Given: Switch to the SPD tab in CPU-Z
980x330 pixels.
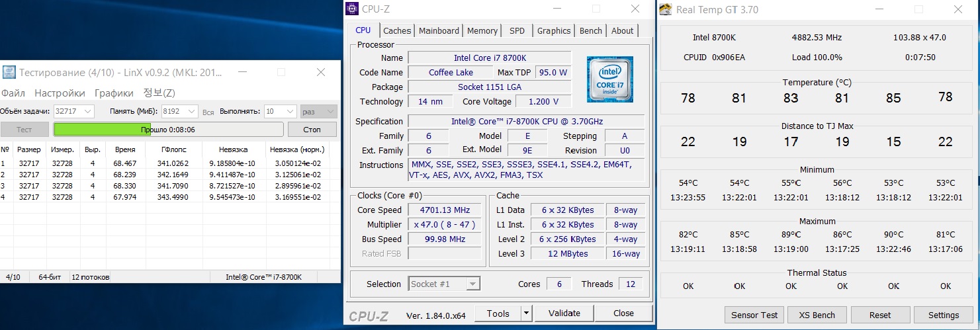Looking at the screenshot, I should point(517,30).
